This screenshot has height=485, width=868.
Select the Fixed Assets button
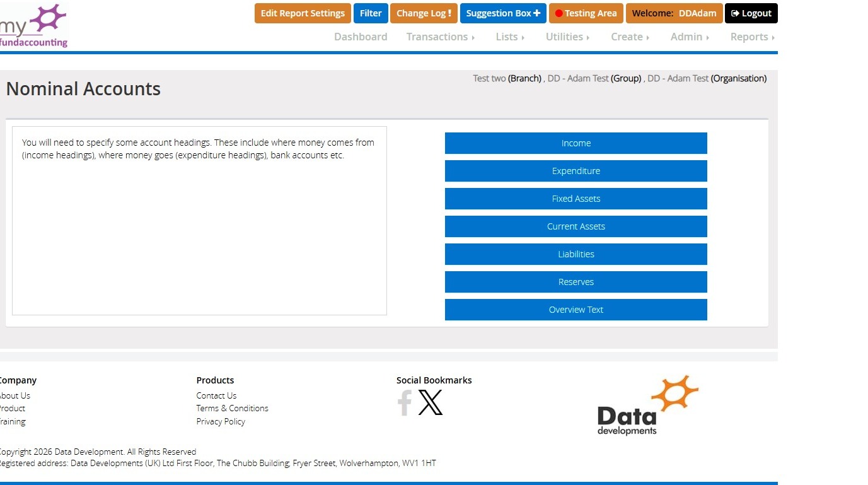pos(576,199)
